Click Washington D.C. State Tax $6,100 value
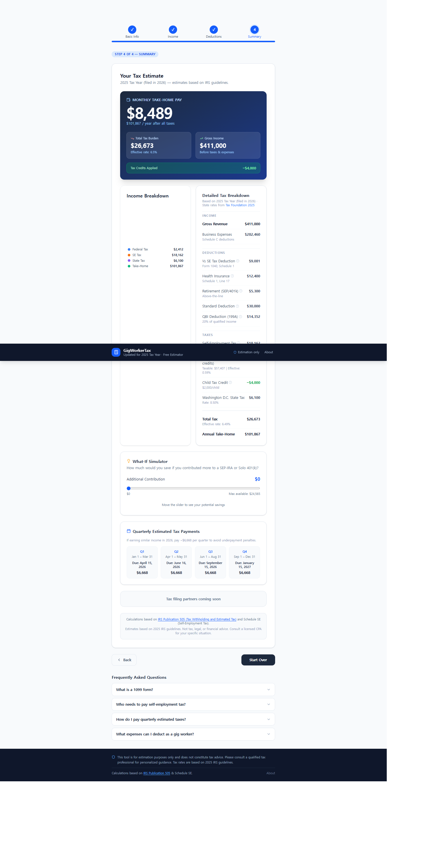 (254, 398)
